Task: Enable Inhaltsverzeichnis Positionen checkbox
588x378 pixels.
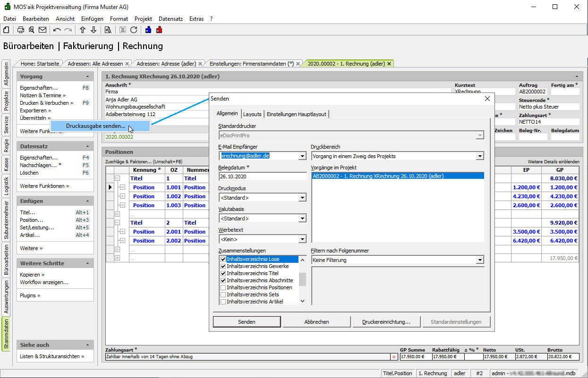Action: (223, 287)
